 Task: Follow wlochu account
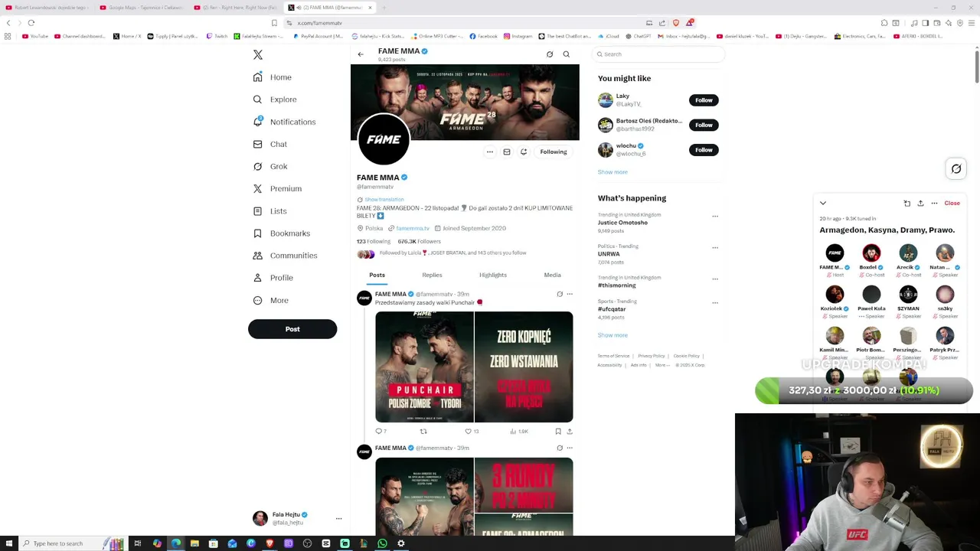(x=704, y=150)
